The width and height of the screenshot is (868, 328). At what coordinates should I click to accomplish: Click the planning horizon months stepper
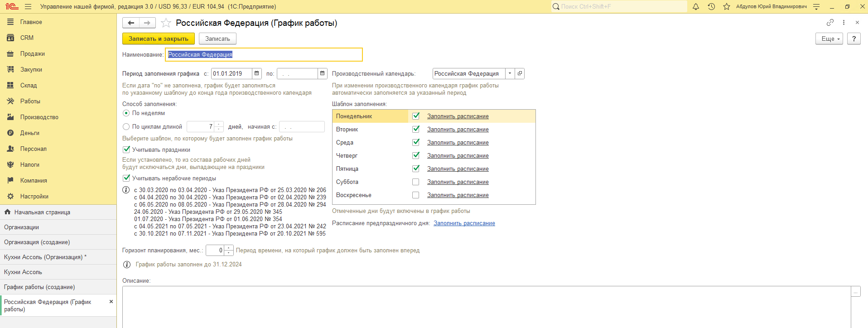click(229, 250)
